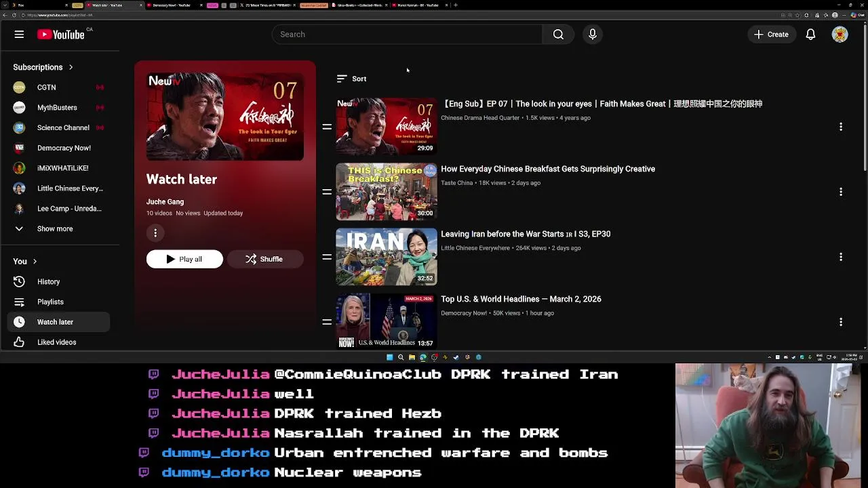Open the Democracy Now! channel link under Headlines video
Viewport: 868px width, 488px height.
(464, 313)
